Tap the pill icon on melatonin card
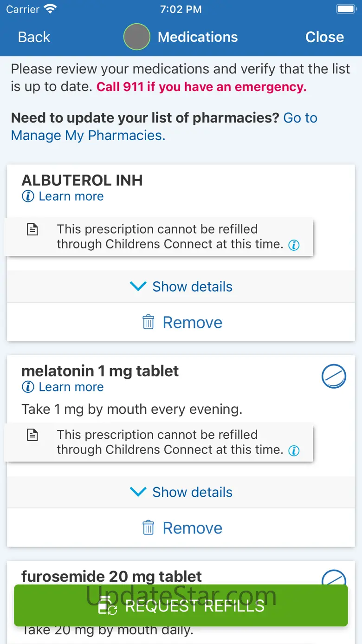 click(334, 376)
